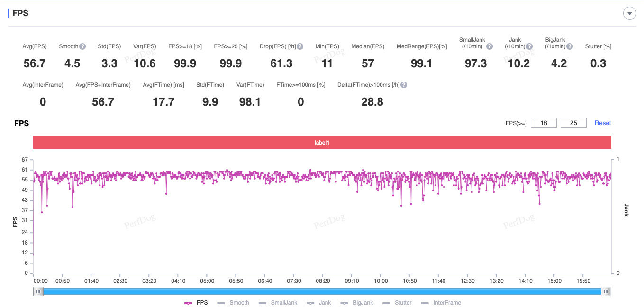Toggle Jank series in chart legend
The width and height of the screenshot is (644, 308).
click(319, 303)
